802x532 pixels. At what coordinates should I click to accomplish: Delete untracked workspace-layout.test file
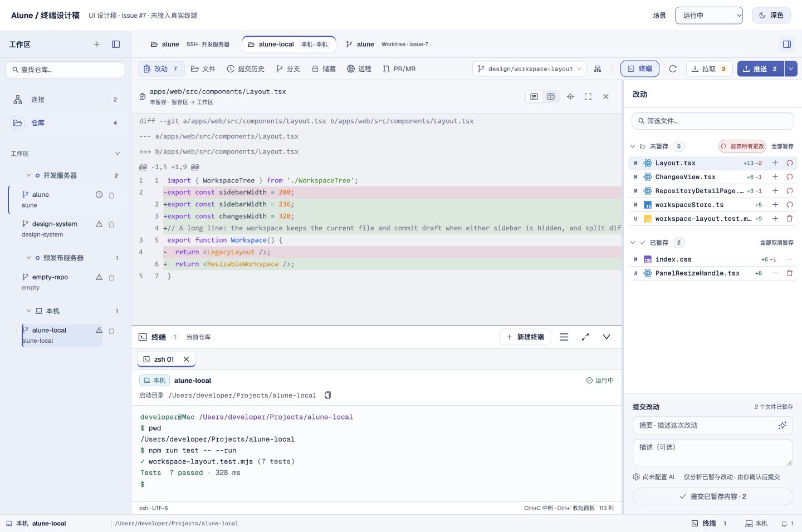pyautogui.click(x=790, y=219)
